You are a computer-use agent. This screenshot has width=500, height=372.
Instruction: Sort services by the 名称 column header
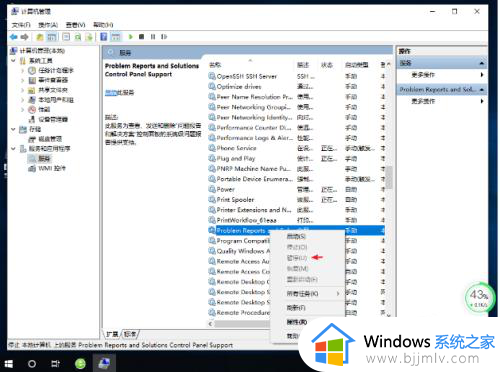click(215, 65)
